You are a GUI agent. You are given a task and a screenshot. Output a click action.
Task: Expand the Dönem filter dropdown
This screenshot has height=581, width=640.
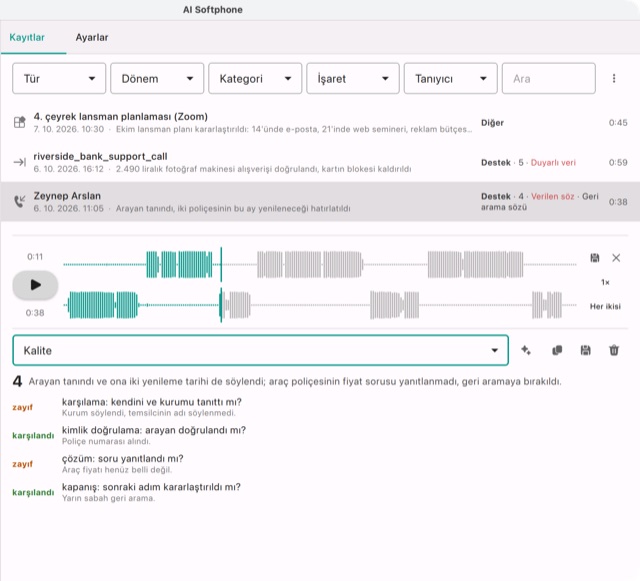pos(157,78)
